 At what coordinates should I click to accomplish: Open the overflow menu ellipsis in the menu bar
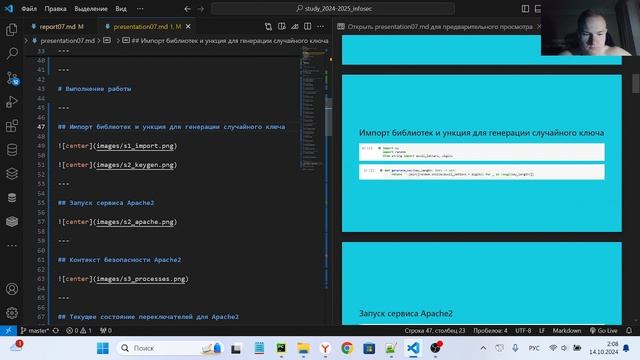(140, 9)
